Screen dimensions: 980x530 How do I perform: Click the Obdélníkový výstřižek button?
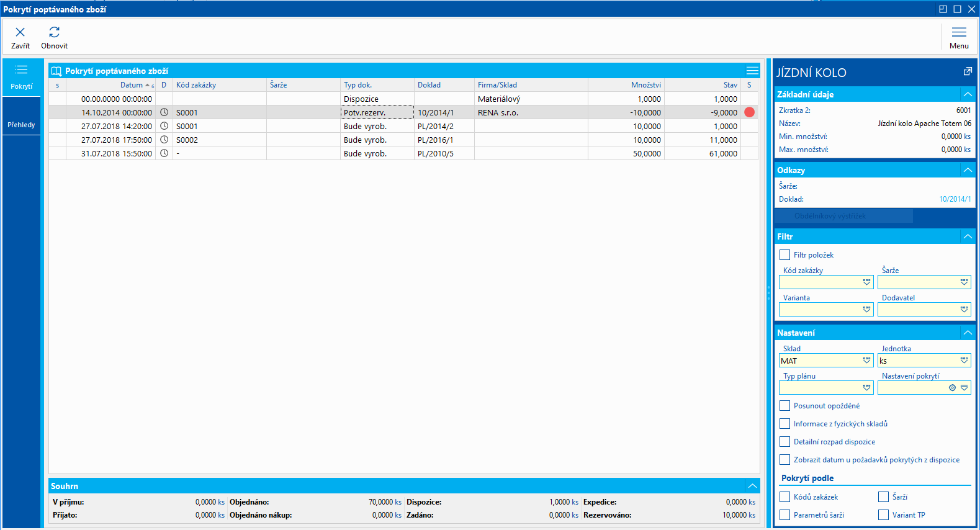(844, 216)
